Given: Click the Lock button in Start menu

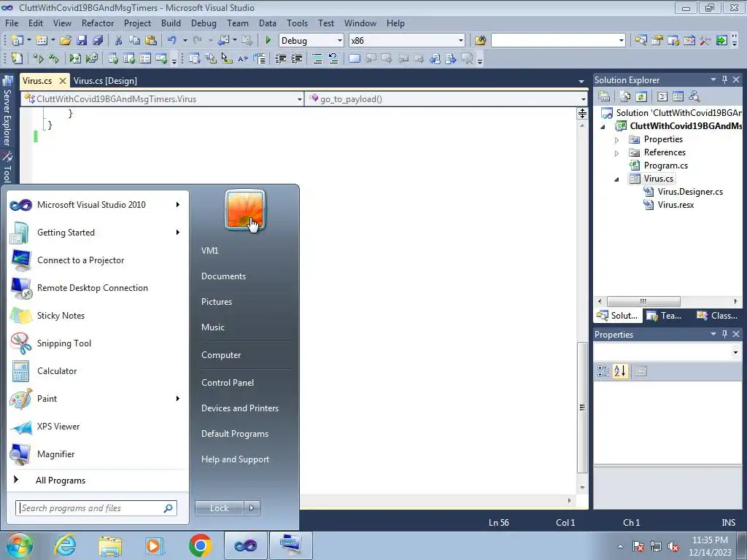Looking at the screenshot, I should [x=219, y=508].
